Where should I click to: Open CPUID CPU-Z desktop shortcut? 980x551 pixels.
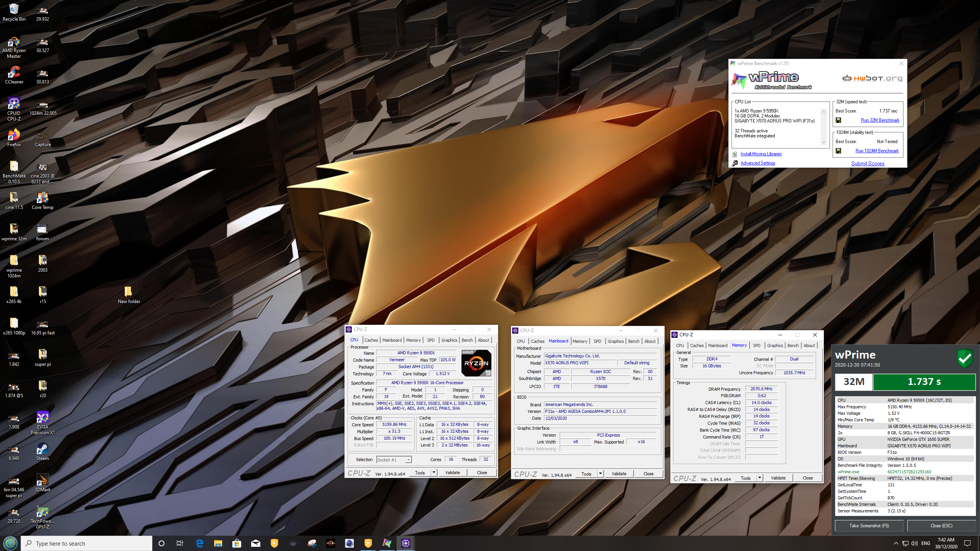(x=14, y=109)
